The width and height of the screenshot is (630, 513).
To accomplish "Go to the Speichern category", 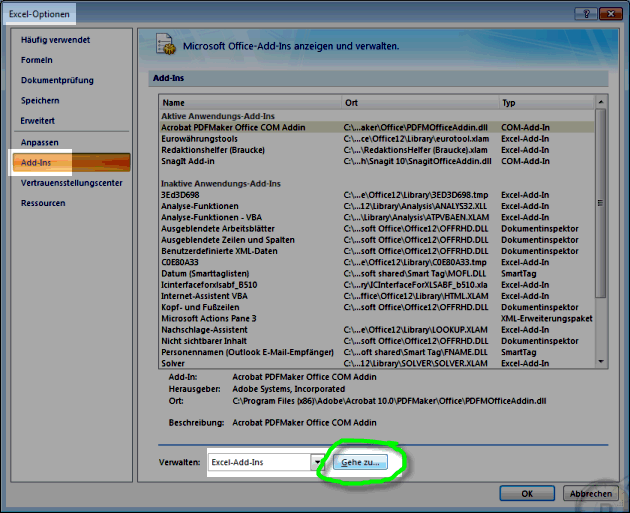I will [x=40, y=100].
